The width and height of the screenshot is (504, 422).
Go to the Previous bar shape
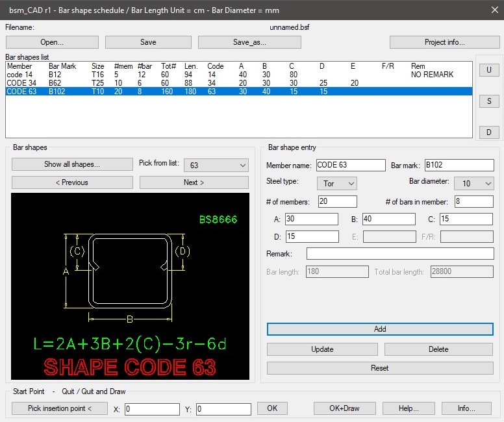(71, 182)
